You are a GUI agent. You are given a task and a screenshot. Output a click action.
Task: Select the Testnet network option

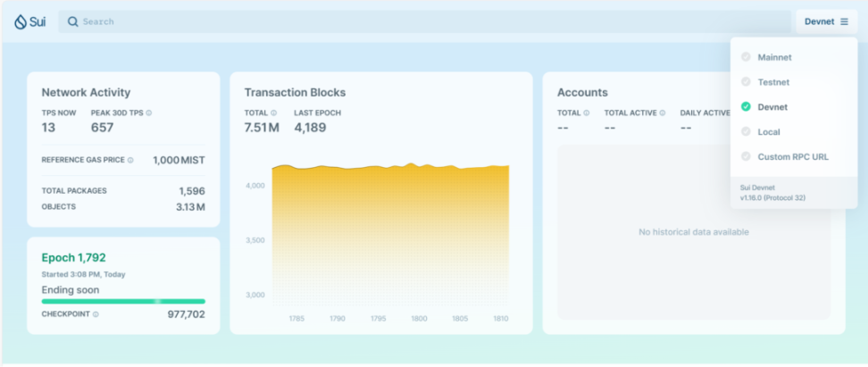pos(773,82)
